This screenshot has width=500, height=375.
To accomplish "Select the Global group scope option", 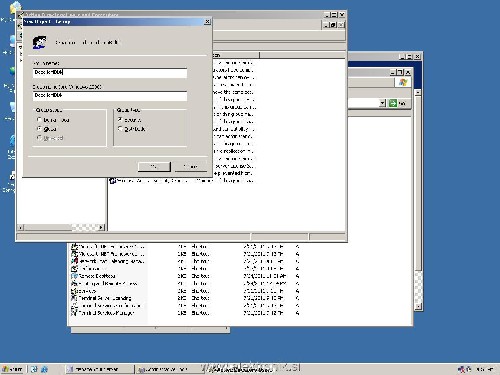I will pos(39,129).
